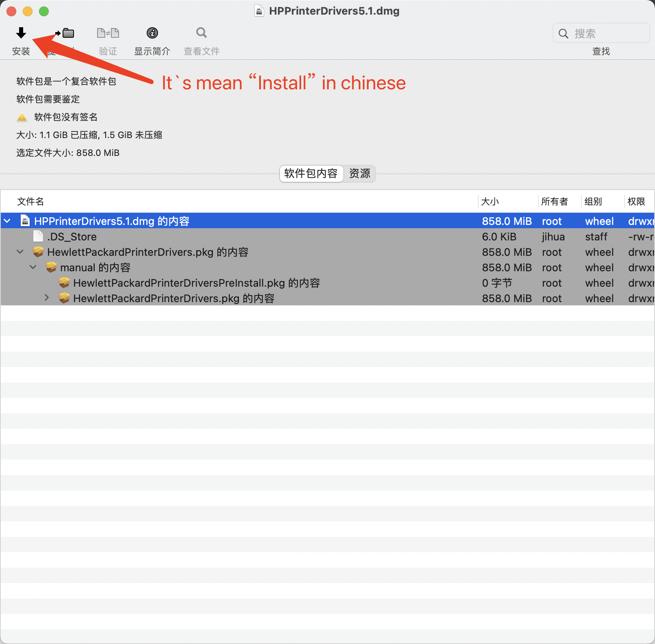Click the '858.0 MiB' size in manual row
This screenshot has height=644, width=655.
click(507, 268)
